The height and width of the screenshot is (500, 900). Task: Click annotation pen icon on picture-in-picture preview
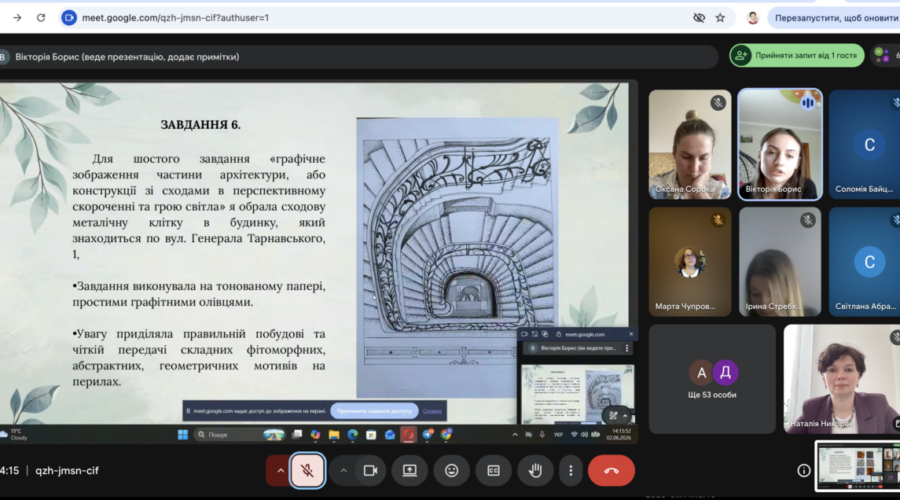click(613, 416)
